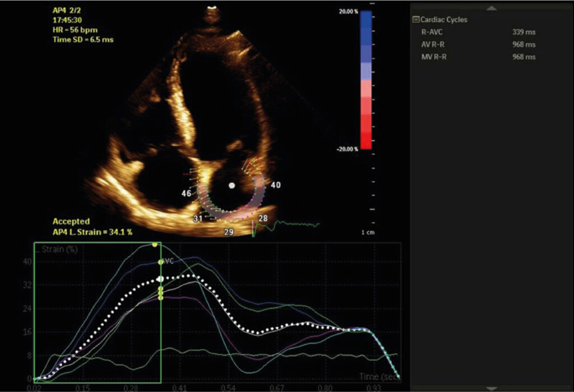Image resolution: width=574 pixels, height=392 pixels.
Task: Select segment strain value 28
Action: tap(263, 218)
